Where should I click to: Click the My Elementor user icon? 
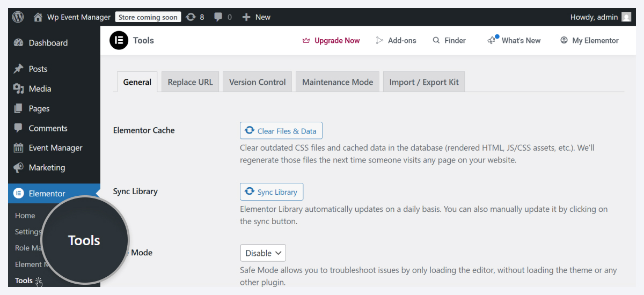[564, 40]
